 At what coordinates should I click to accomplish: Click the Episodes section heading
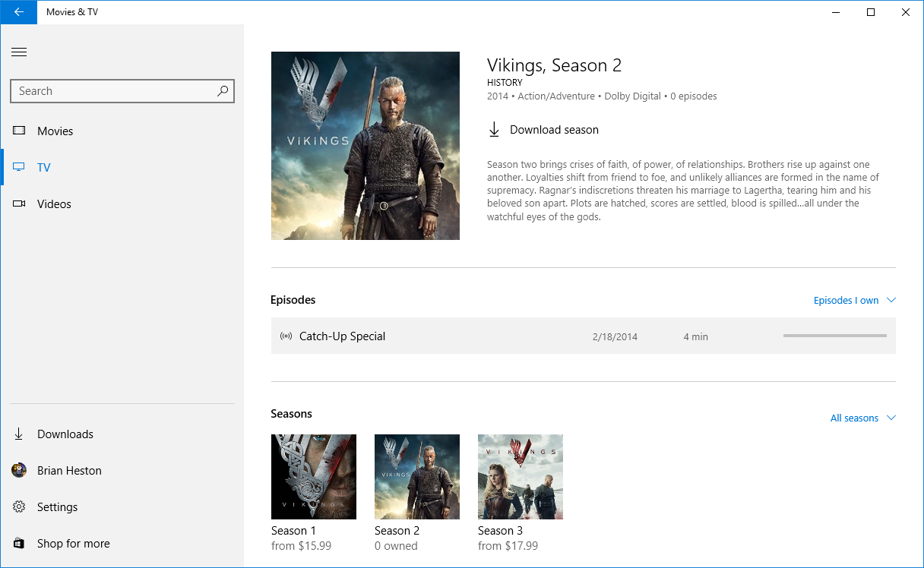pyautogui.click(x=293, y=300)
